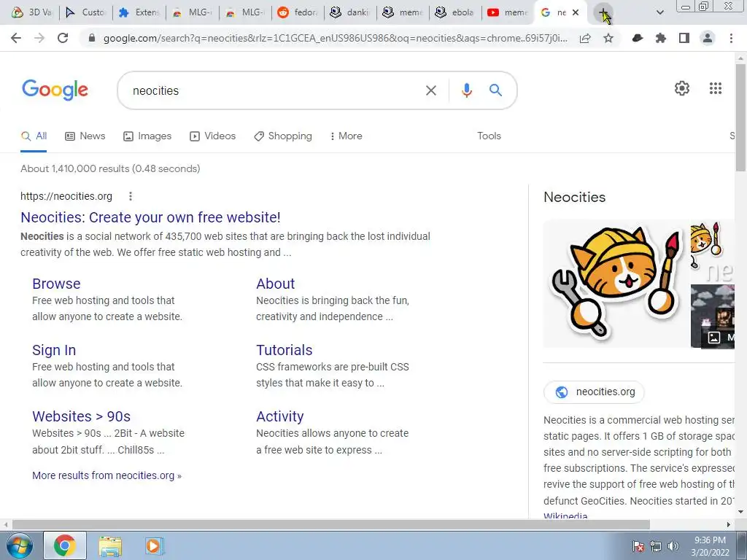Switch to the Custo tab

coord(86,12)
